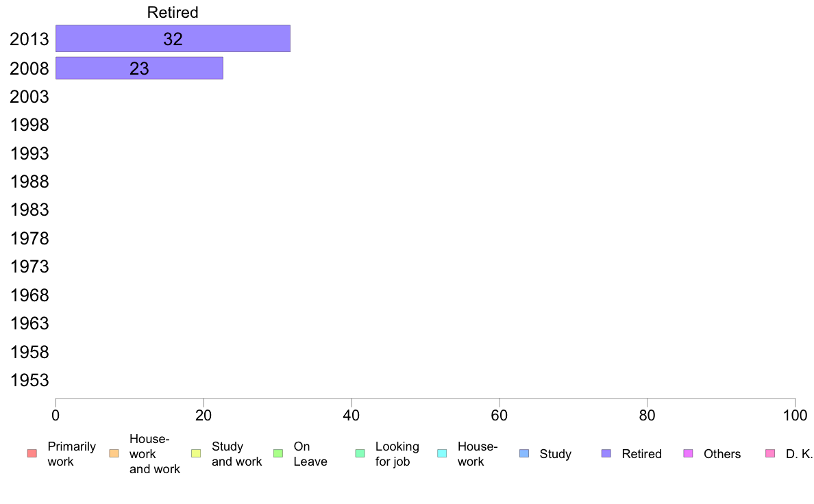The width and height of the screenshot is (814, 504).
Task: Click the 1953 year label
Action: 29,380
